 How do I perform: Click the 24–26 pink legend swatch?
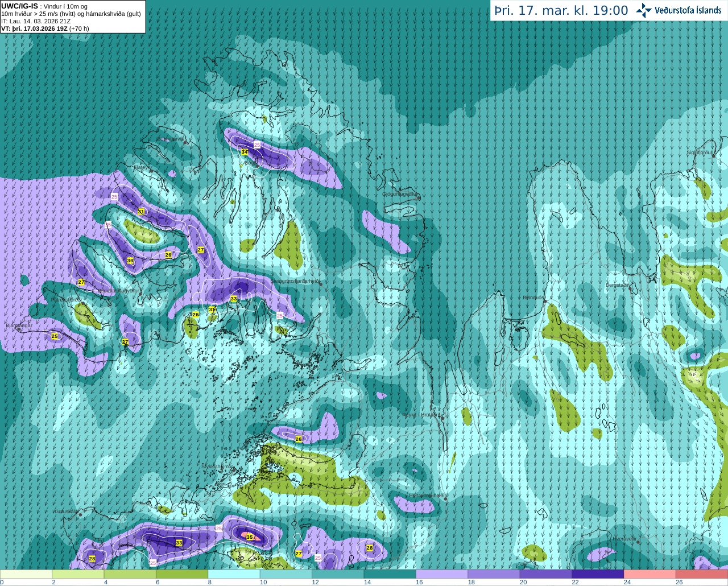[650, 574]
